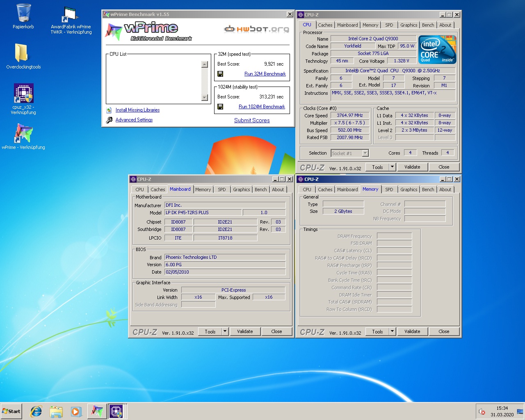Click Validate in the Mainboard window

point(245,331)
